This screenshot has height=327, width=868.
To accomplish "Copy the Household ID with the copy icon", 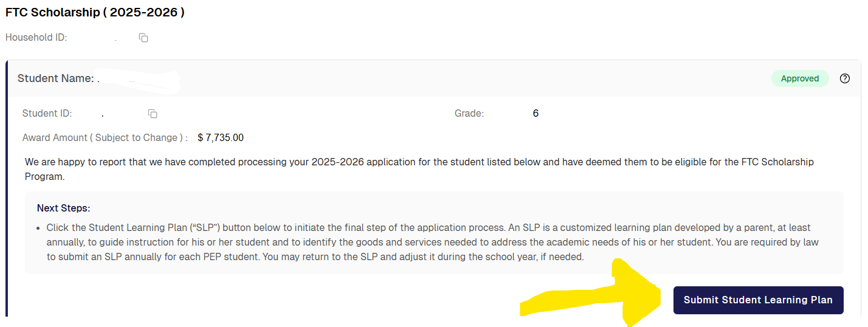I will 143,38.
